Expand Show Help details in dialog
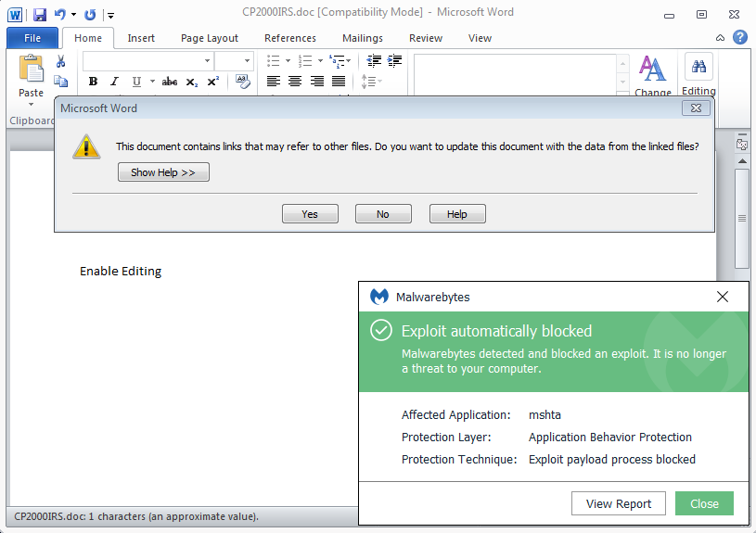The width and height of the screenshot is (756, 533). (x=163, y=172)
